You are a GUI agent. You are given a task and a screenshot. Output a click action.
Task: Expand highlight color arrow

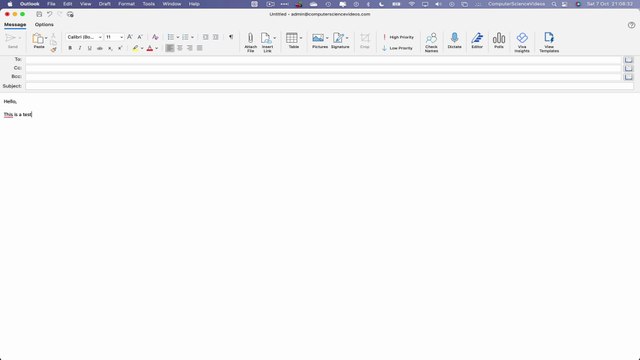[x=142, y=48]
